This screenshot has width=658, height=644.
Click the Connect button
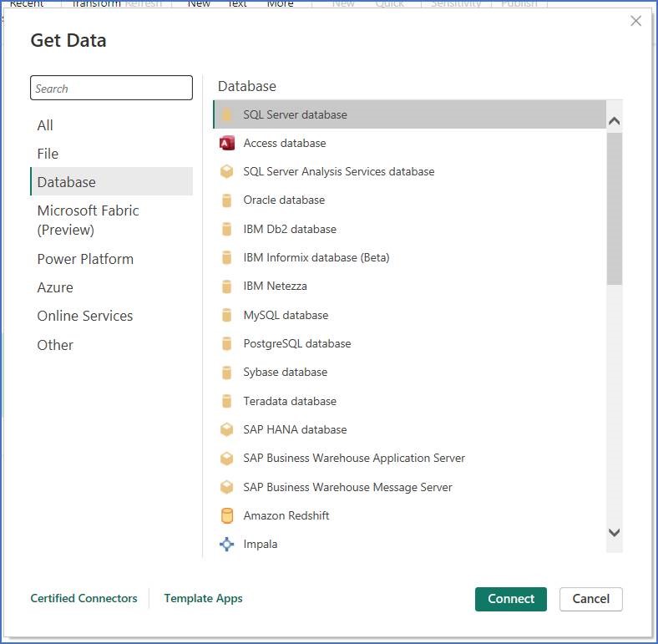[511, 599]
